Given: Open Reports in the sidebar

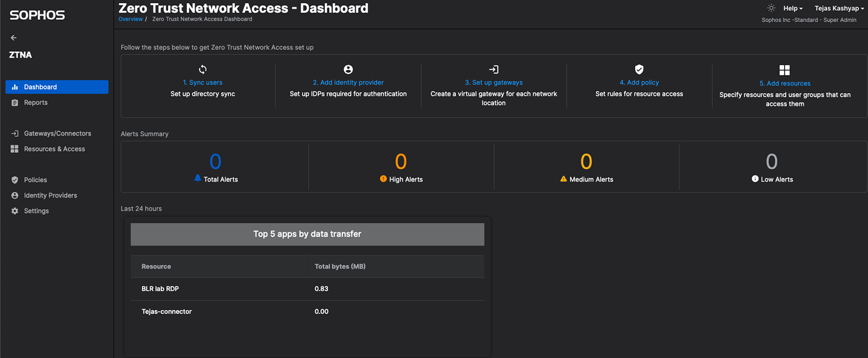Looking at the screenshot, I should click(x=36, y=103).
